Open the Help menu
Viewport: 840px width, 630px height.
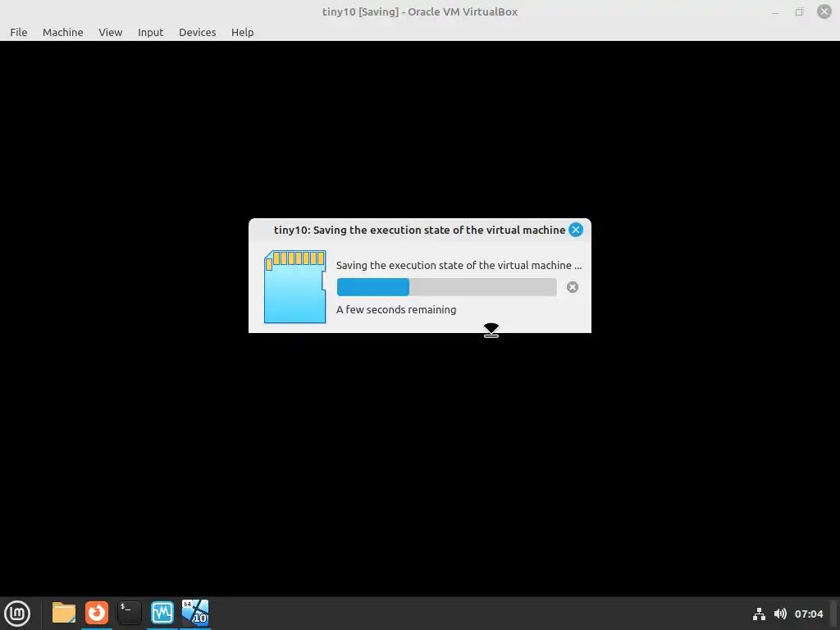(242, 32)
